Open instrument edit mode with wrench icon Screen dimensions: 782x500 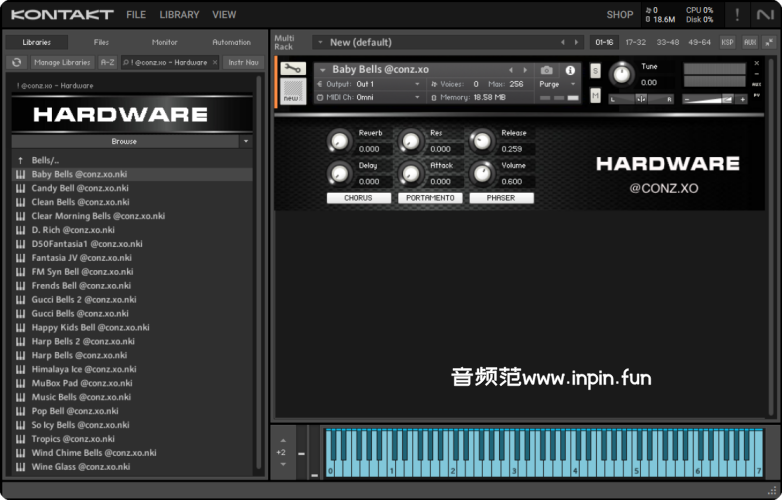[292, 69]
